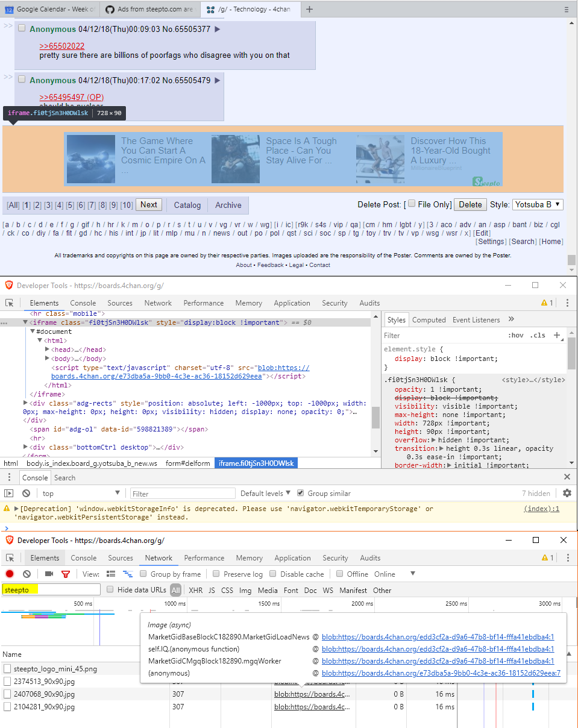Expand the bottomCtrl desktop div node
Viewport: 578px width, 728px height.
25,447
